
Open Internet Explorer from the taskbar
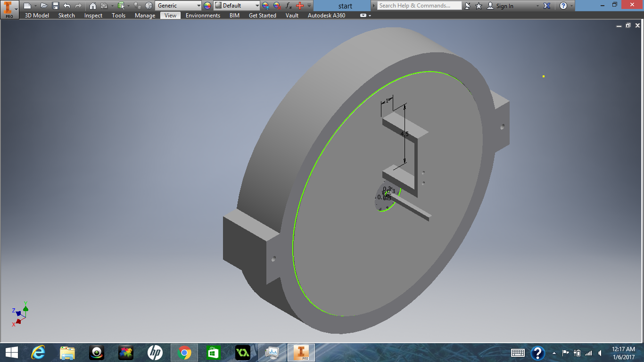coord(38,352)
